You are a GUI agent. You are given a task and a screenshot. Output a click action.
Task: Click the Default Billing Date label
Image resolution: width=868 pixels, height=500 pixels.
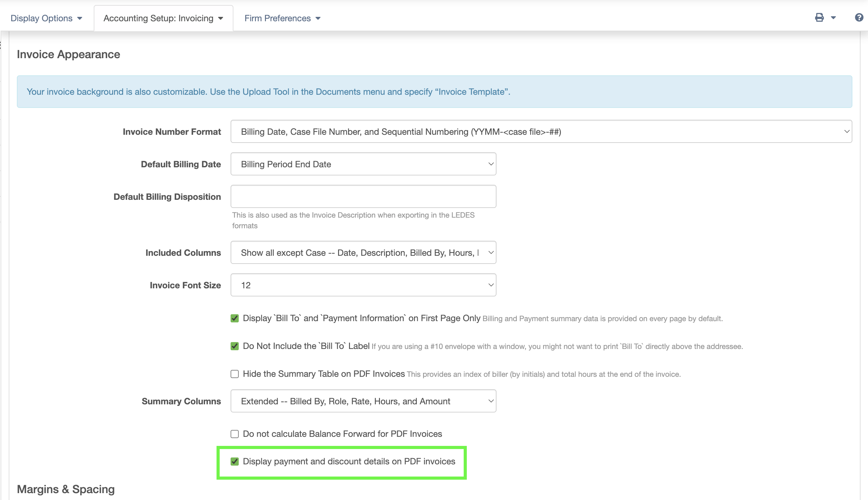point(181,164)
